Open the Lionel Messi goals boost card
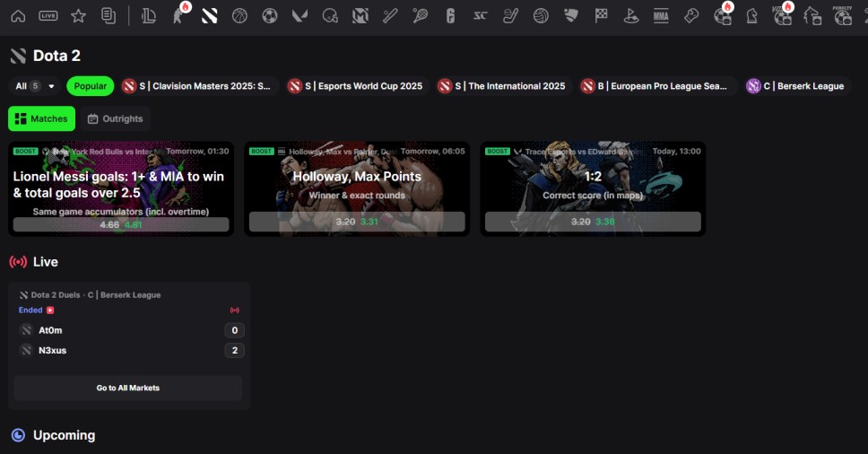The height and width of the screenshot is (454, 868). click(121, 188)
